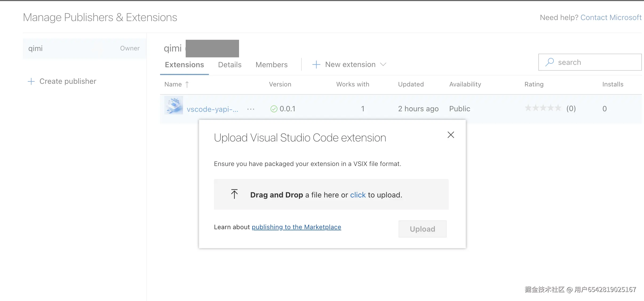Image resolution: width=644 pixels, height=301 pixels.
Task: Expand the New extension dropdown chevron
Action: tap(383, 65)
